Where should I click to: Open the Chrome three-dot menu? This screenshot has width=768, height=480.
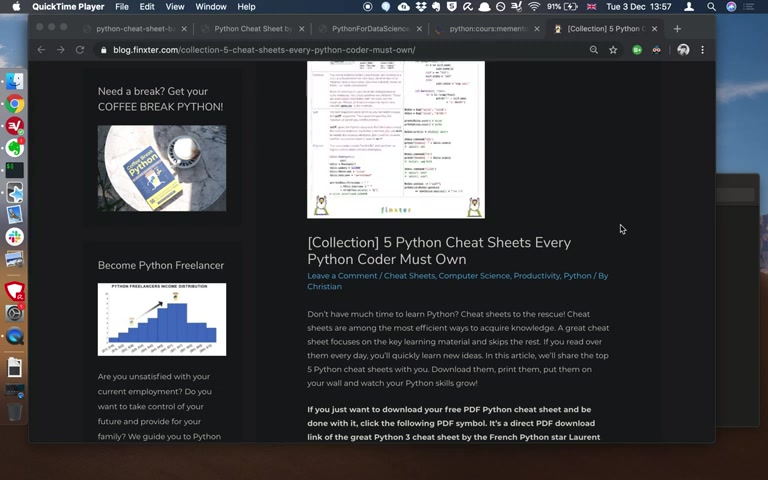(x=702, y=50)
